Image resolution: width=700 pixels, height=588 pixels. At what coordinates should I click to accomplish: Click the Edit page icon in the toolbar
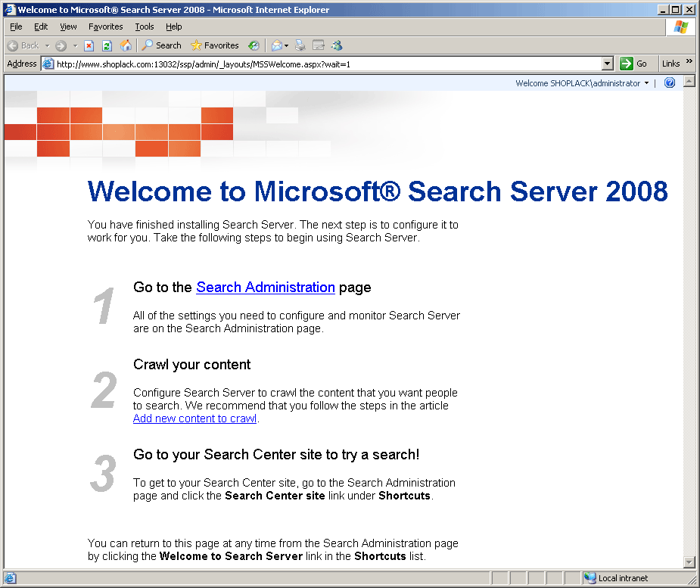coord(319,45)
